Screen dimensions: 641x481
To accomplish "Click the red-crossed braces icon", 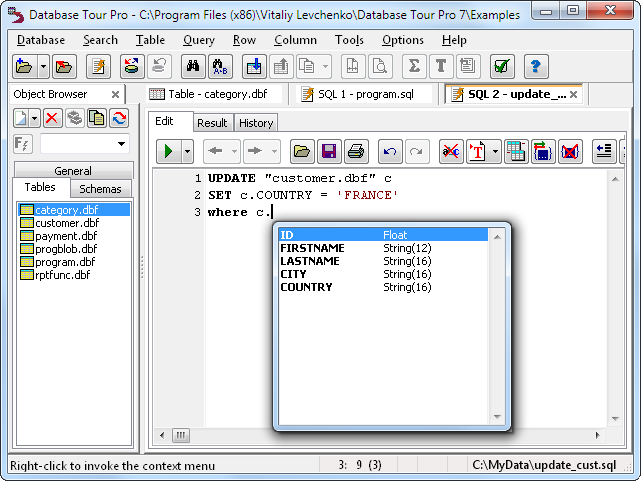I will tap(570, 152).
